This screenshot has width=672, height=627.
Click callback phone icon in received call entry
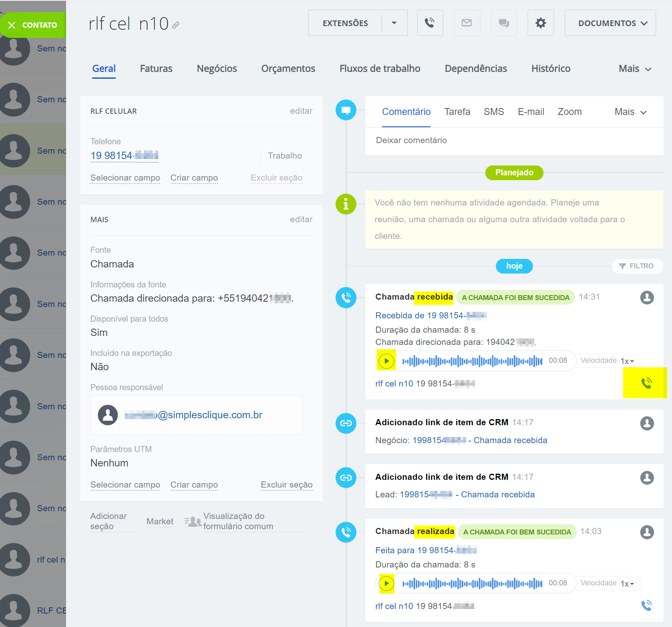click(646, 383)
